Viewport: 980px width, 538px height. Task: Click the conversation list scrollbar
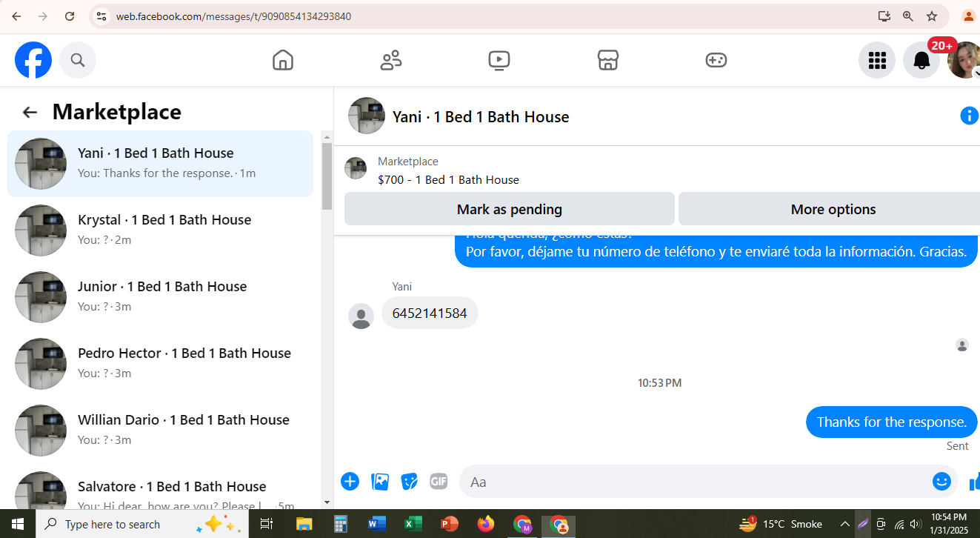click(327, 176)
